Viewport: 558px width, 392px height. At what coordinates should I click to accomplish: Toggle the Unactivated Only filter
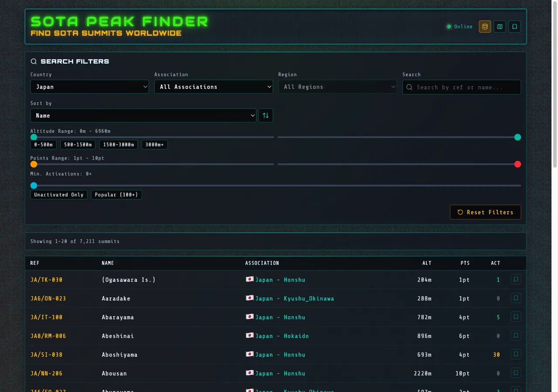[x=59, y=195]
